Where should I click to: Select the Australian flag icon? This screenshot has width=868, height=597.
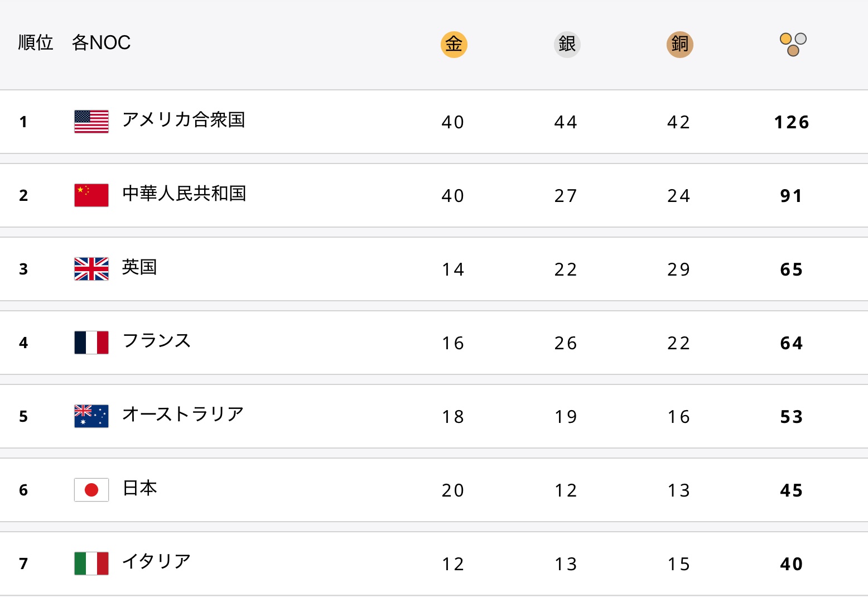pos(91,416)
